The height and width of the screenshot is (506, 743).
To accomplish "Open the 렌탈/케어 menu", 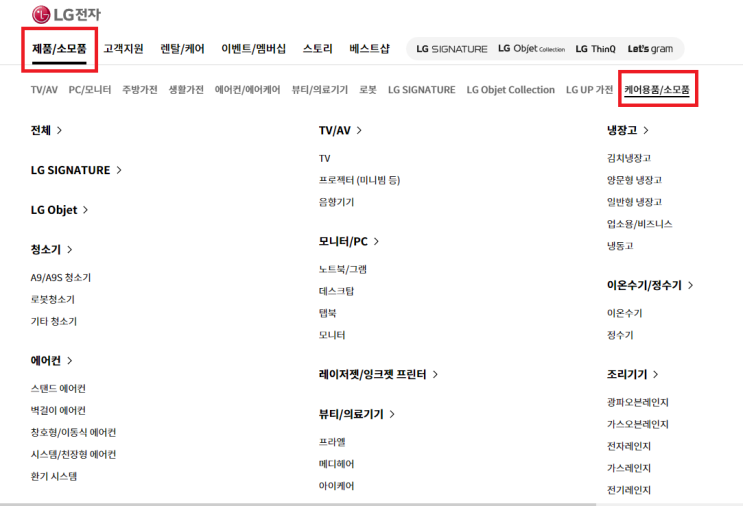I will [182, 49].
